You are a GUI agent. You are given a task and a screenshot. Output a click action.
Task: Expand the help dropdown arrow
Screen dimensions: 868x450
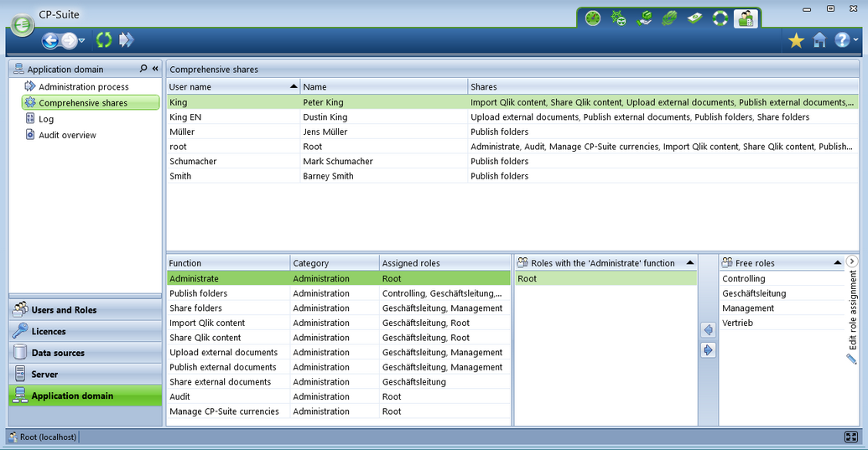tap(855, 39)
